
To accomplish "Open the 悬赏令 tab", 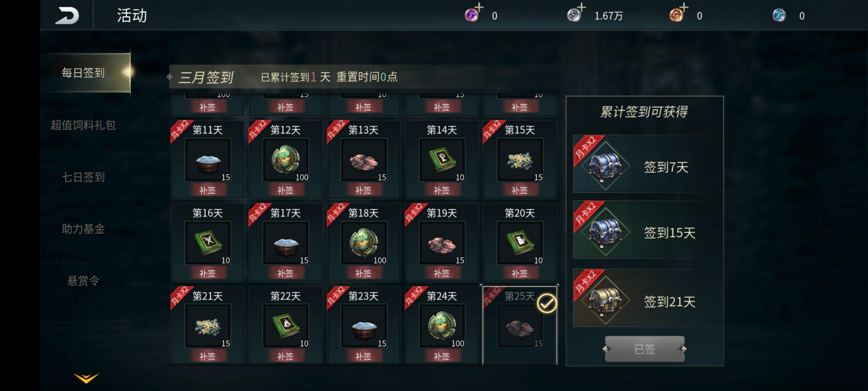I will [x=83, y=281].
